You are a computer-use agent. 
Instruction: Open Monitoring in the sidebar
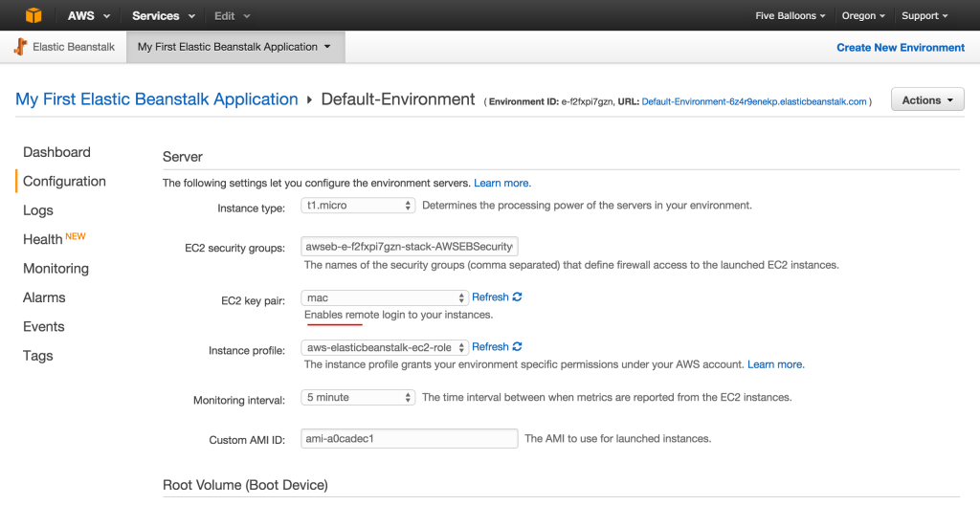coord(56,268)
